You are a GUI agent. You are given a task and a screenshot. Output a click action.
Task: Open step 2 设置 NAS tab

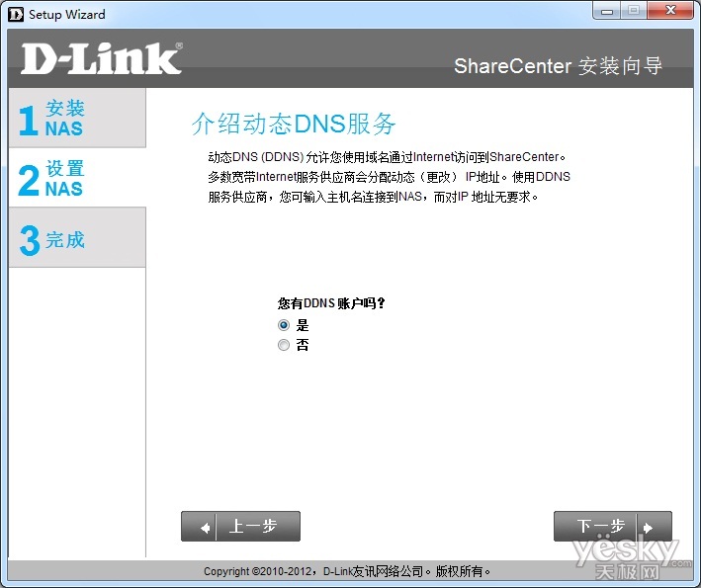77,177
